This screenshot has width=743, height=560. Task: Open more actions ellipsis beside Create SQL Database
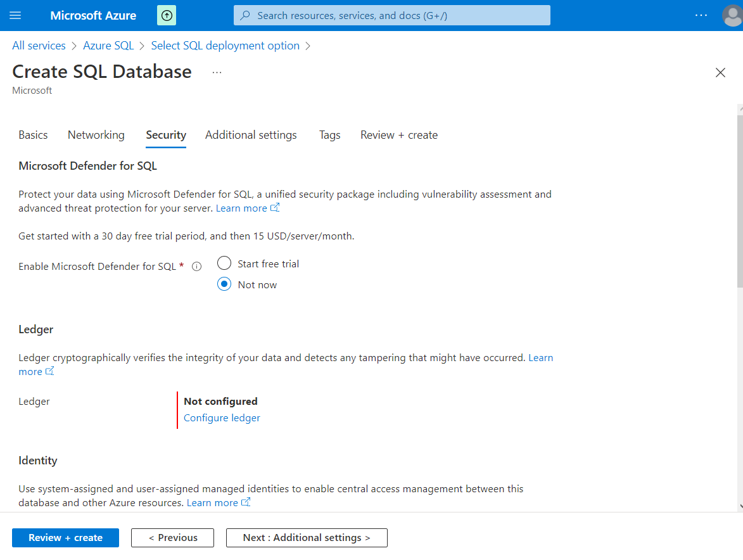(217, 72)
